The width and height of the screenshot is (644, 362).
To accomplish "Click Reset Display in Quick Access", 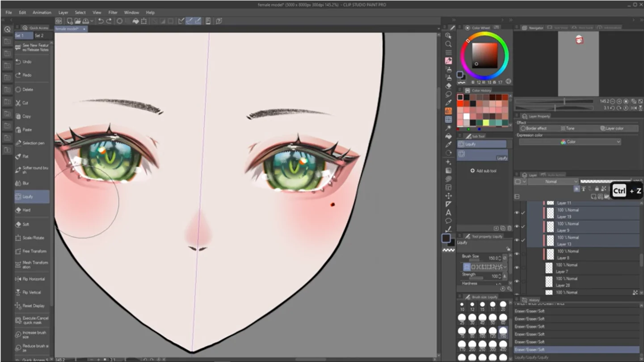I will click(x=32, y=306).
